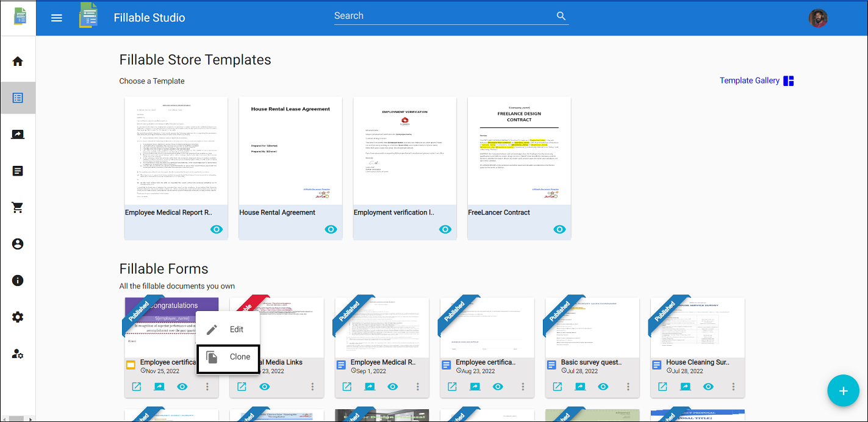Open the shopping cart store icon
The width and height of the screenshot is (868, 422).
pos(18,207)
